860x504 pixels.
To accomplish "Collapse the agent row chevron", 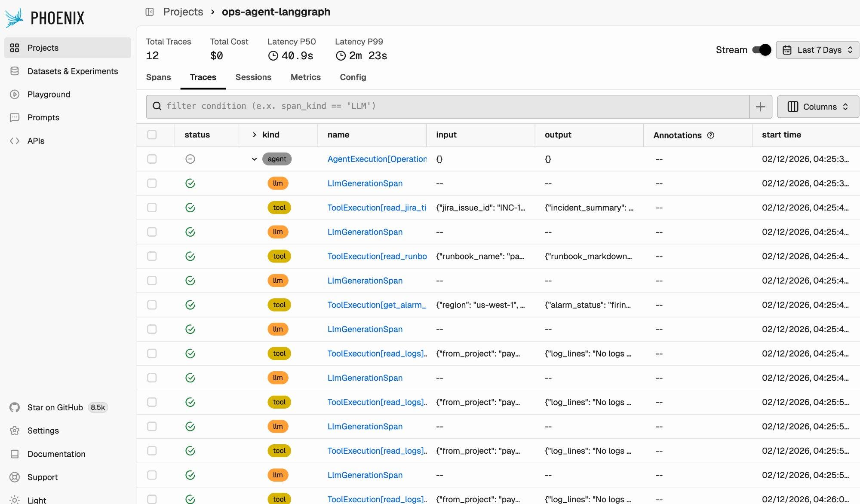I will (254, 159).
